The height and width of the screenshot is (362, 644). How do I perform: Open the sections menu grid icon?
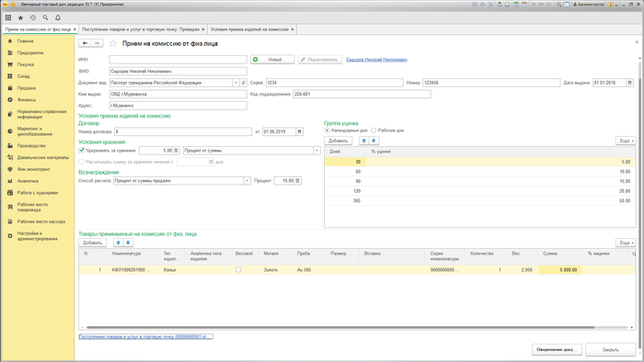pos(8,17)
